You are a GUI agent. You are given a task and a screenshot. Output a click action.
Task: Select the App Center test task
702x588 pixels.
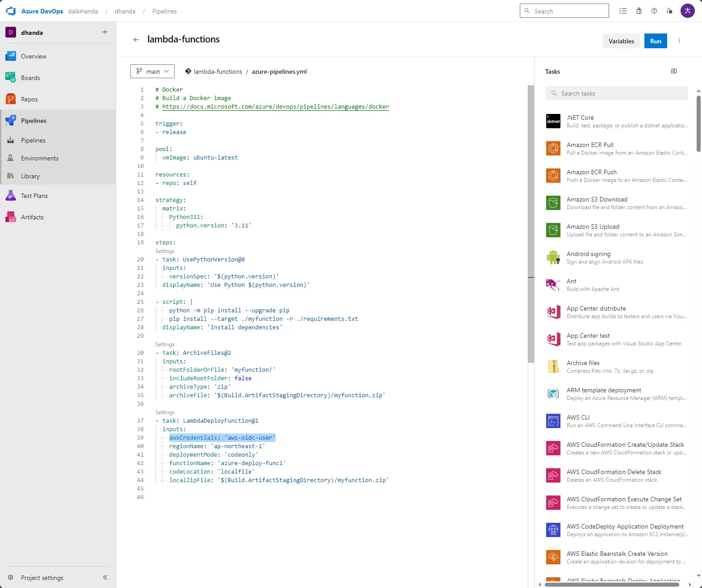pos(616,339)
